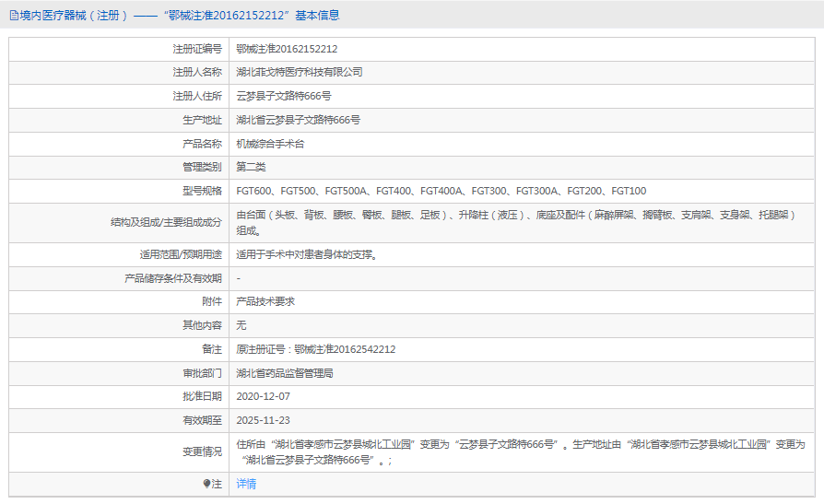Click the 审批部门 row label
The width and height of the screenshot is (824, 504).
pos(203,373)
